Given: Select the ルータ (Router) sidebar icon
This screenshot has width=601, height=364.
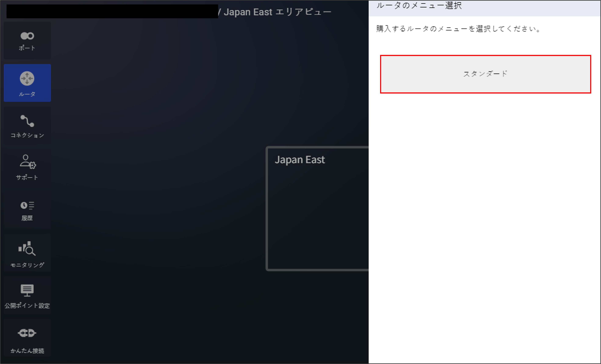Looking at the screenshot, I should tap(27, 83).
